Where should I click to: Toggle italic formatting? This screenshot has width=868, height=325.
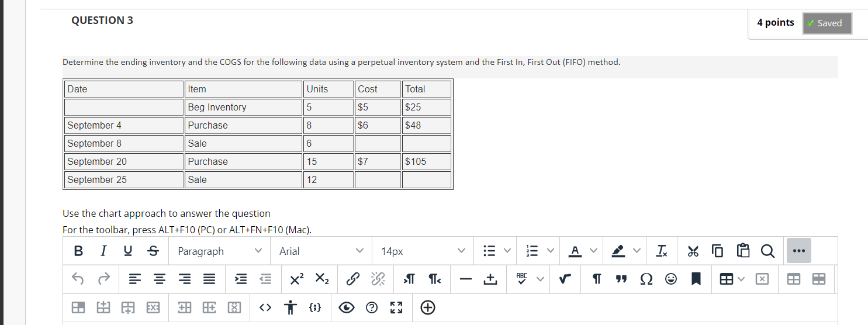coord(103,251)
